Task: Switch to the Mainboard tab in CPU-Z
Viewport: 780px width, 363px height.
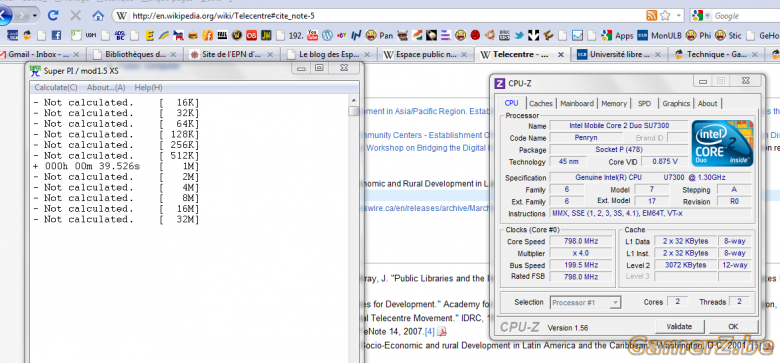Action: pyautogui.click(x=577, y=103)
